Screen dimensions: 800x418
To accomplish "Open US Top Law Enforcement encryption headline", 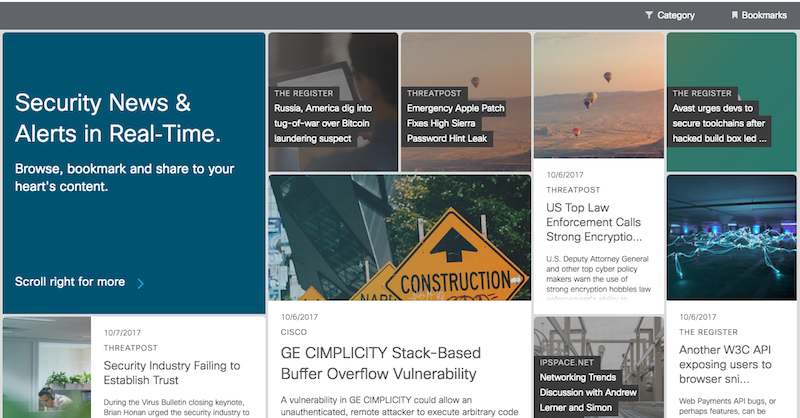I will [594, 222].
